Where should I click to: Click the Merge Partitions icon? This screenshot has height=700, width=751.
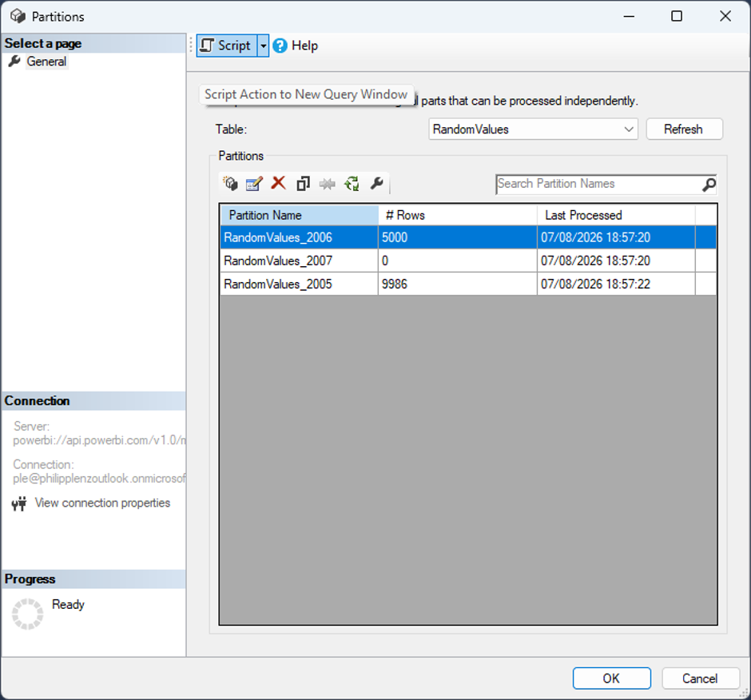[328, 184]
